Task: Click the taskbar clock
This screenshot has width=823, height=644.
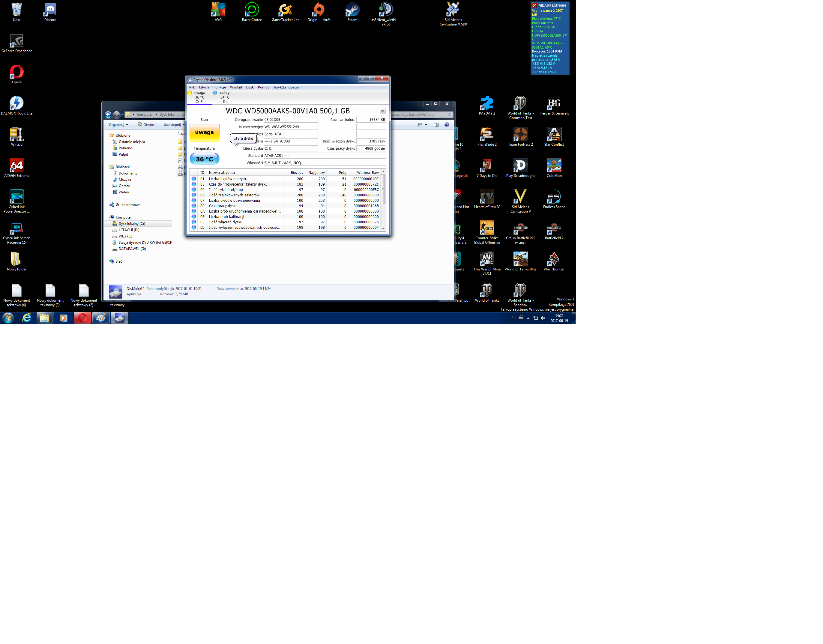Action: 559,318
